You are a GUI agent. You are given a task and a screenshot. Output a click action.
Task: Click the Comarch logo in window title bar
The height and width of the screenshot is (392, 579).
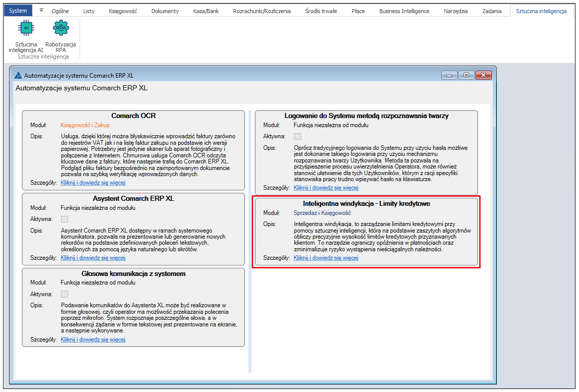click(18, 75)
